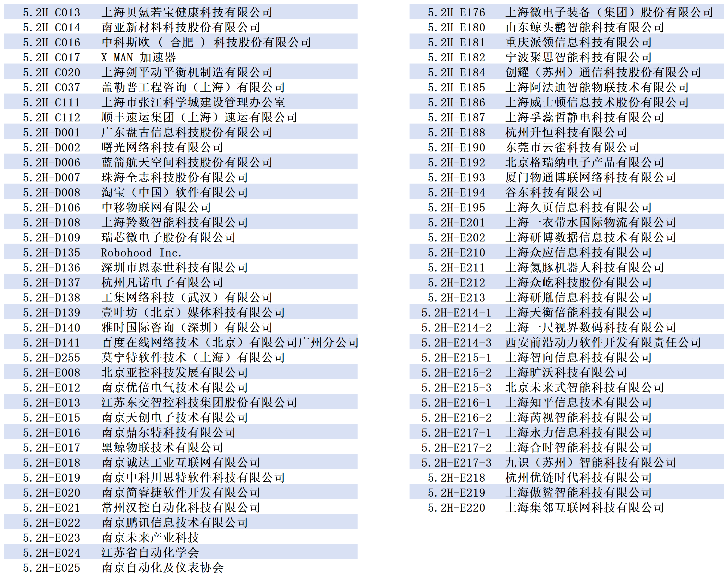Select 九识（苏州）智能科技有限公司
The height and width of the screenshot is (577, 728).
pyautogui.click(x=591, y=463)
